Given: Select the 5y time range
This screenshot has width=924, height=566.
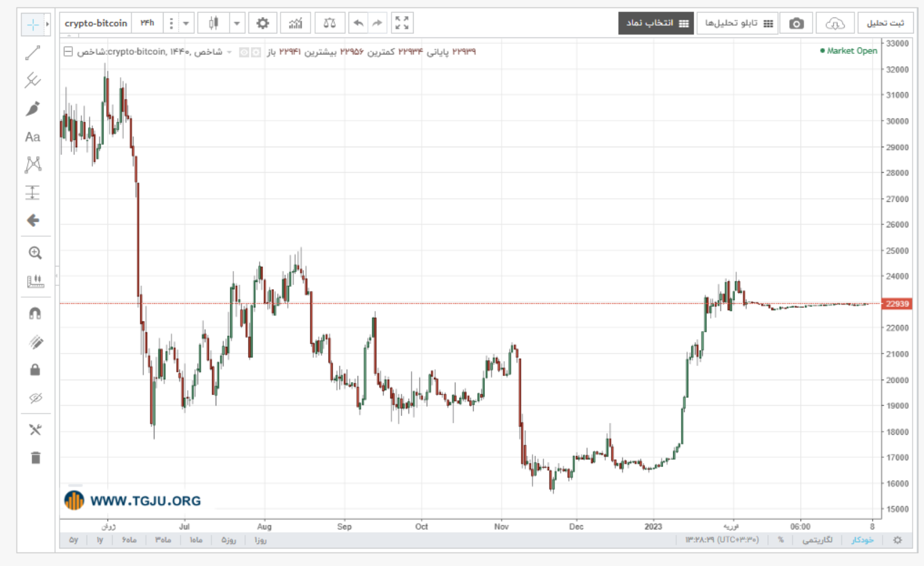Looking at the screenshot, I should point(74,540).
